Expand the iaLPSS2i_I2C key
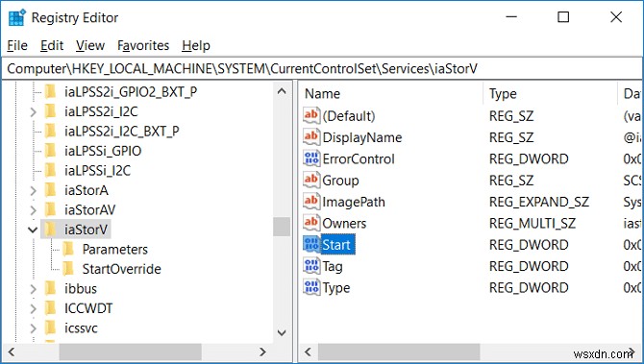644x364 pixels. [x=34, y=111]
